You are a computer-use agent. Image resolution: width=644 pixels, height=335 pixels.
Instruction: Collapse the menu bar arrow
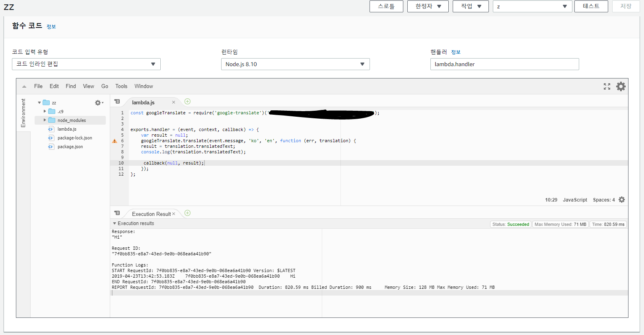[x=24, y=86]
